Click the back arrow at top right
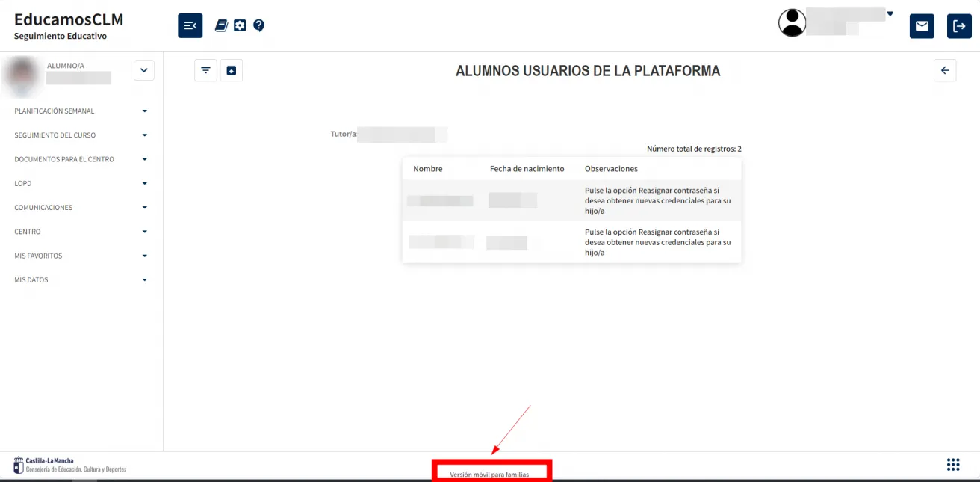980x482 pixels. coord(944,69)
